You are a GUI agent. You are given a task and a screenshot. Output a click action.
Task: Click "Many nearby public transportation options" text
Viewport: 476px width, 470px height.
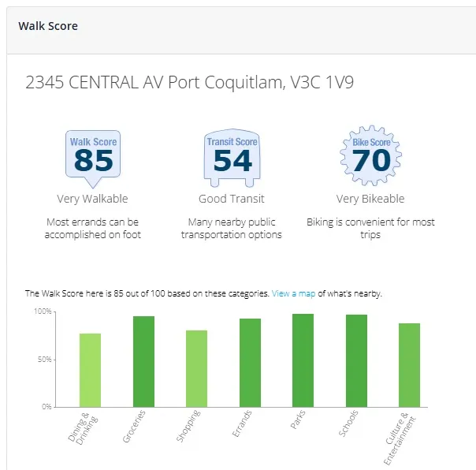[x=232, y=229]
